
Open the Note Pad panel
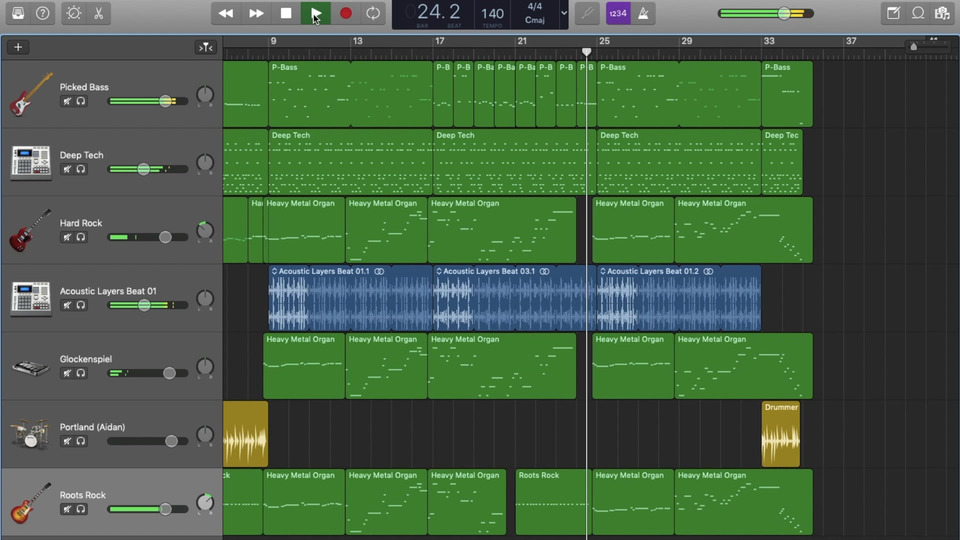coord(893,13)
